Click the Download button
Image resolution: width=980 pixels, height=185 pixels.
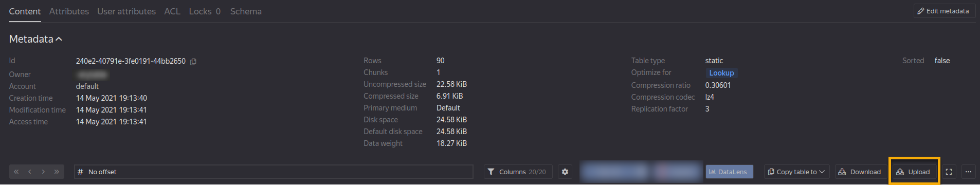coord(860,172)
